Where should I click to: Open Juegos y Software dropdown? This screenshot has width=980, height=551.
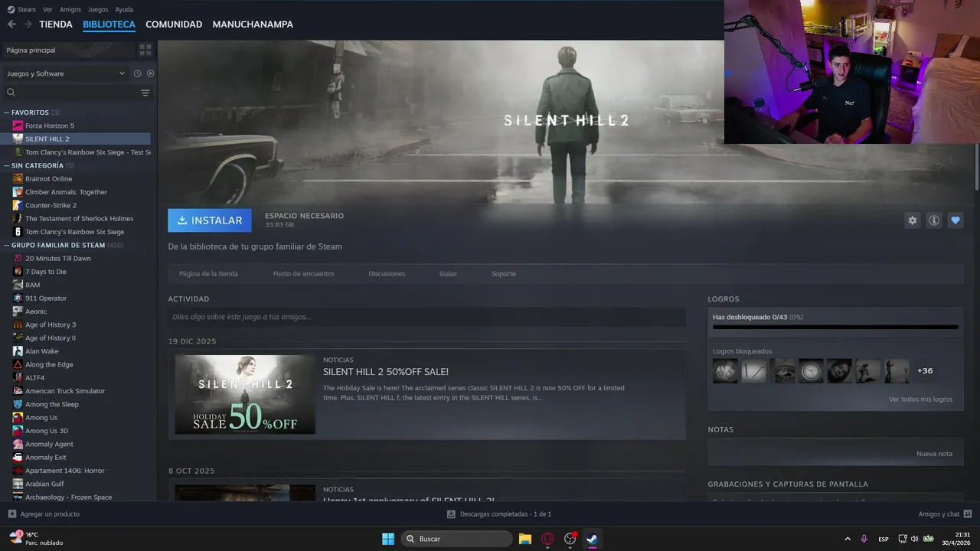point(66,73)
